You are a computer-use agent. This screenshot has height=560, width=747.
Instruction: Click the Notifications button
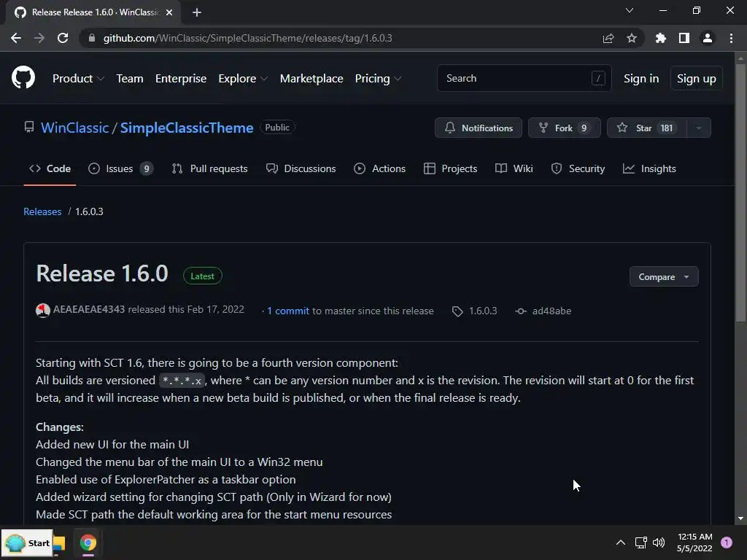tap(479, 128)
